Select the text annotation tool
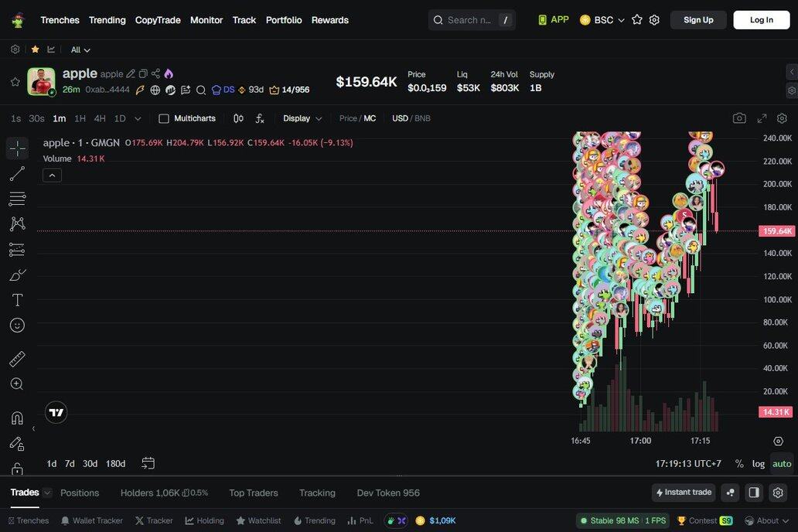This screenshot has width=798, height=532. pyautogui.click(x=17, y=300)
